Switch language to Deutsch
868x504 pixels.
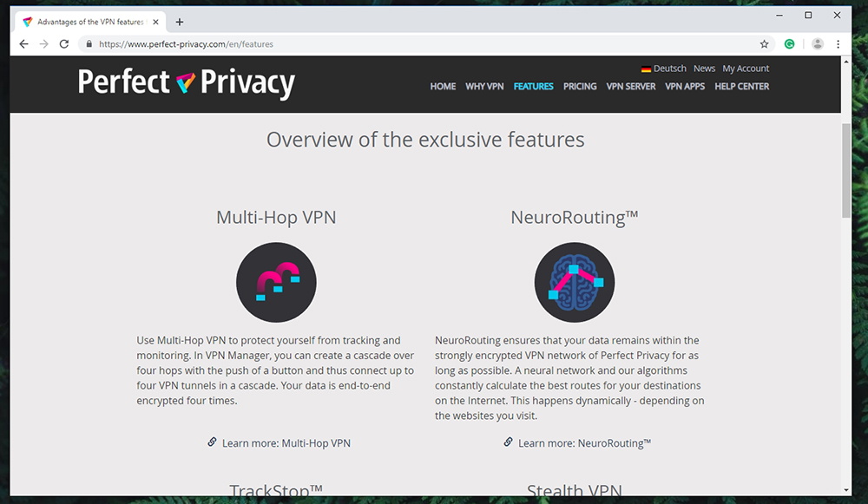[x=669, y=69]
